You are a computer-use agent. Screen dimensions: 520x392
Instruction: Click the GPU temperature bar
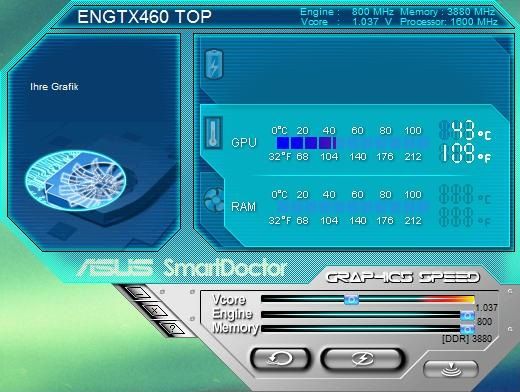pos(352,143)
